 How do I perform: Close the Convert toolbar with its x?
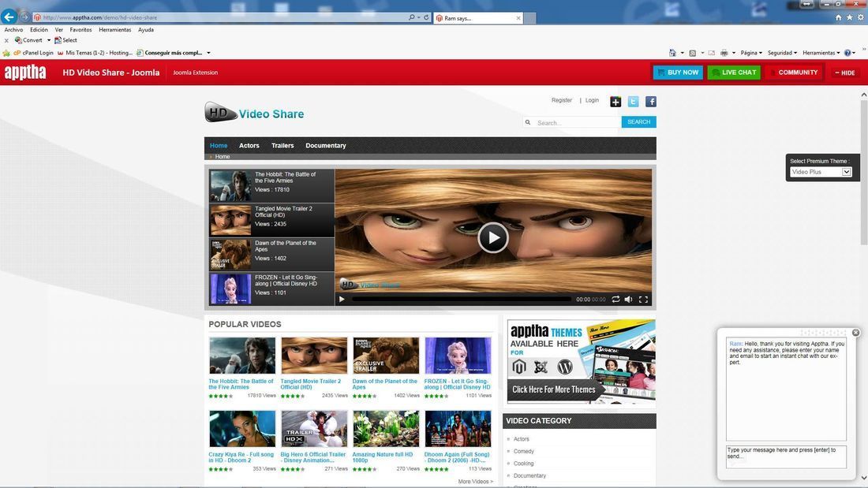tap(6, 40)
